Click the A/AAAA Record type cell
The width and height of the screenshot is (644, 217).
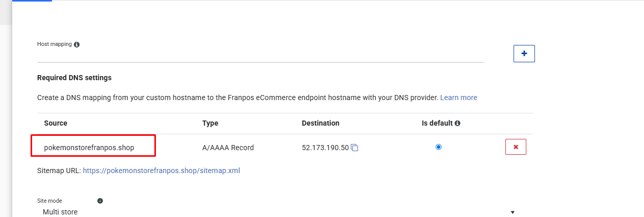[228, 148]
